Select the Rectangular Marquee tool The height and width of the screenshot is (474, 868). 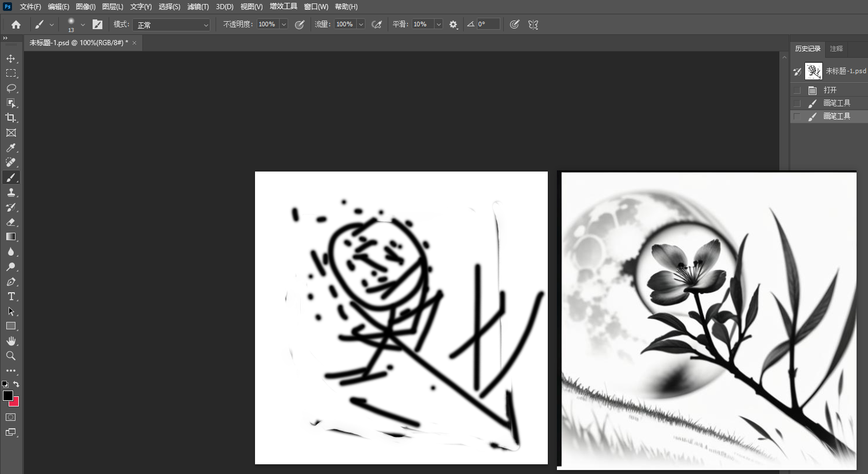pos(11,73)
